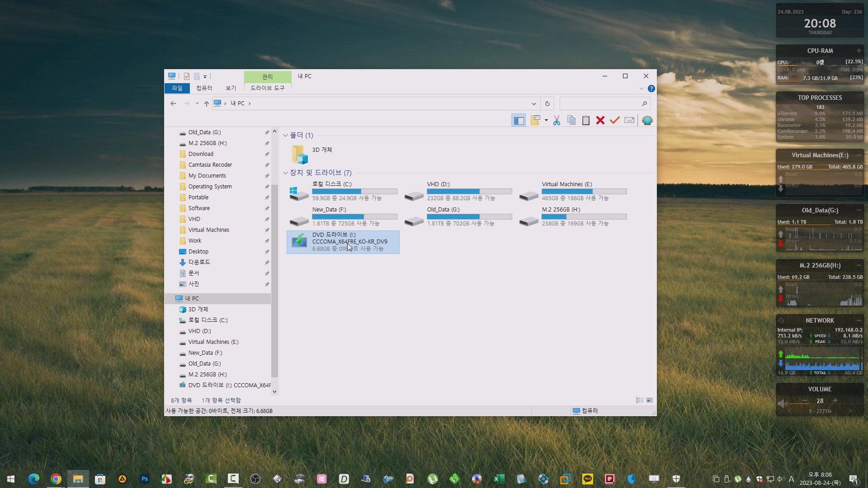868x488 pixels.
Task: Expand the ribbon chevron
Action: pos(641,89)
